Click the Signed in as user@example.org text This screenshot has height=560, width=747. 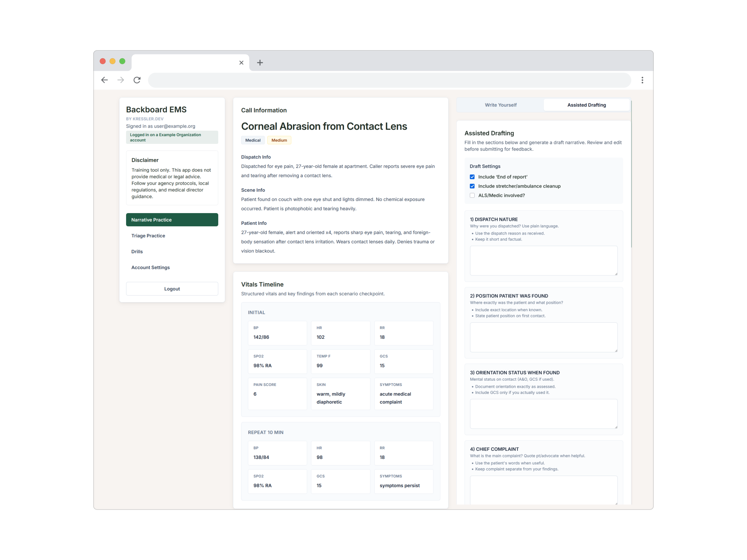coord(161,126)
